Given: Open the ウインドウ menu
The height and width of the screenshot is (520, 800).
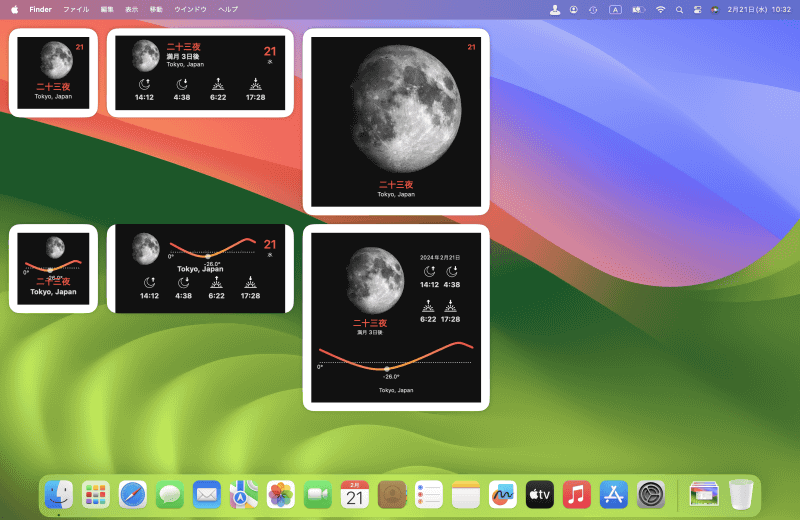Looking at the screenshot, I should coord(190,9).
